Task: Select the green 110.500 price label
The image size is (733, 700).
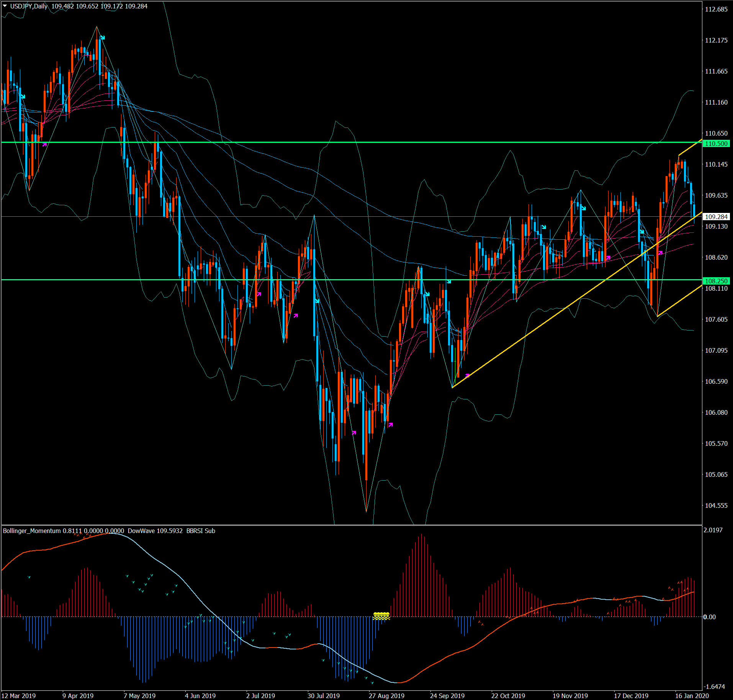Action: click(x=716, y=144)
